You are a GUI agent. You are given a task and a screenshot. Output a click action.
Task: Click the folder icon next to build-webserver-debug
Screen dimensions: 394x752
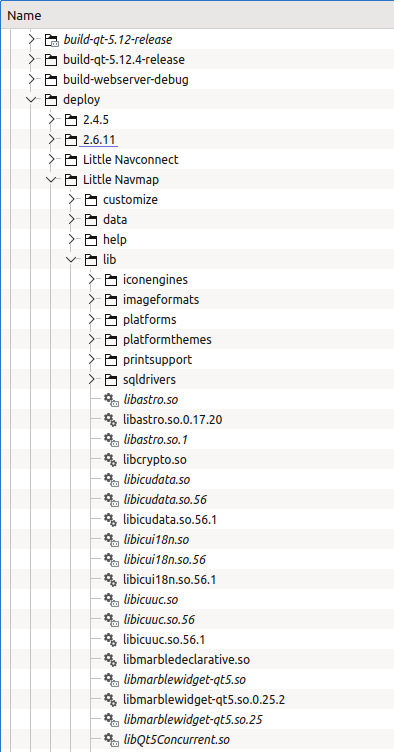50,80
